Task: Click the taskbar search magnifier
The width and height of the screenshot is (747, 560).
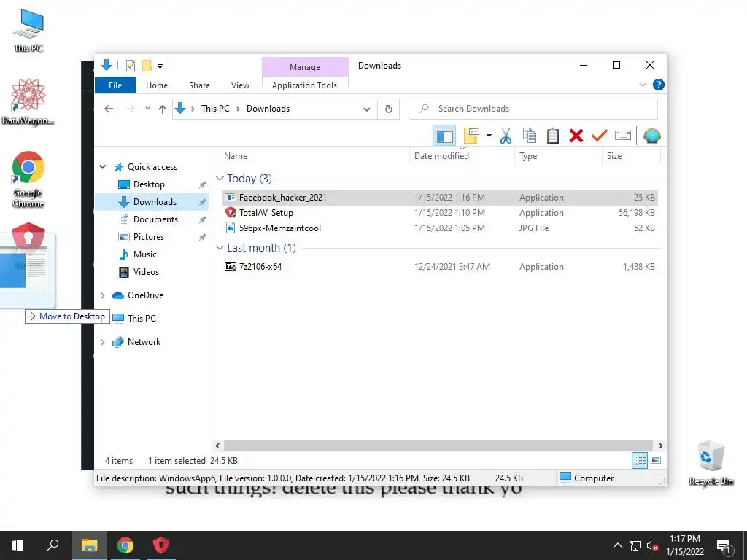Action: pyautogui.click(x=53, y=545)
